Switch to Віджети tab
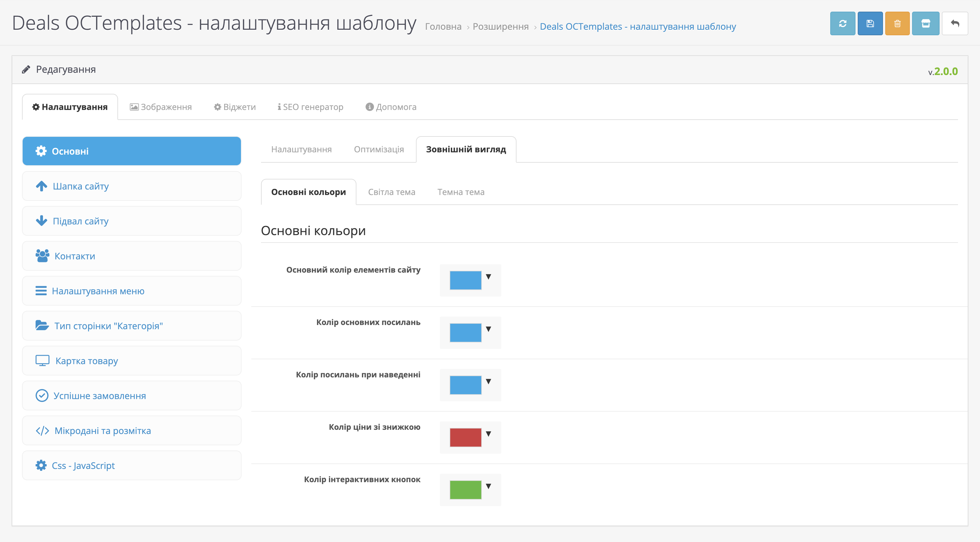This screenshot has width=980, height=542. [235, 107]
